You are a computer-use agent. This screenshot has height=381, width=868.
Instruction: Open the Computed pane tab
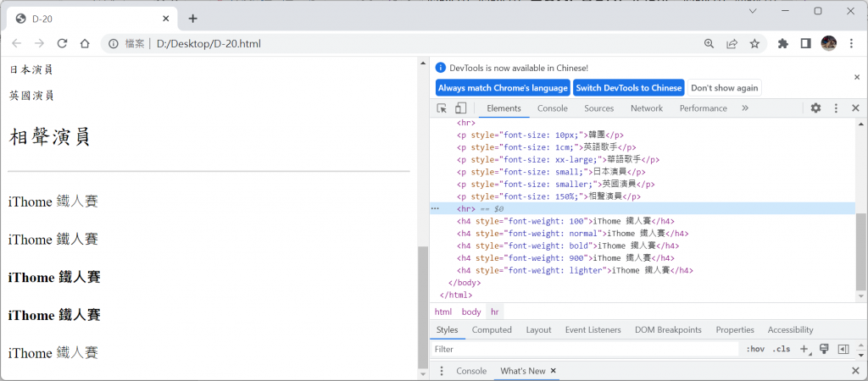pyautogui.click(x=492, y=330)
